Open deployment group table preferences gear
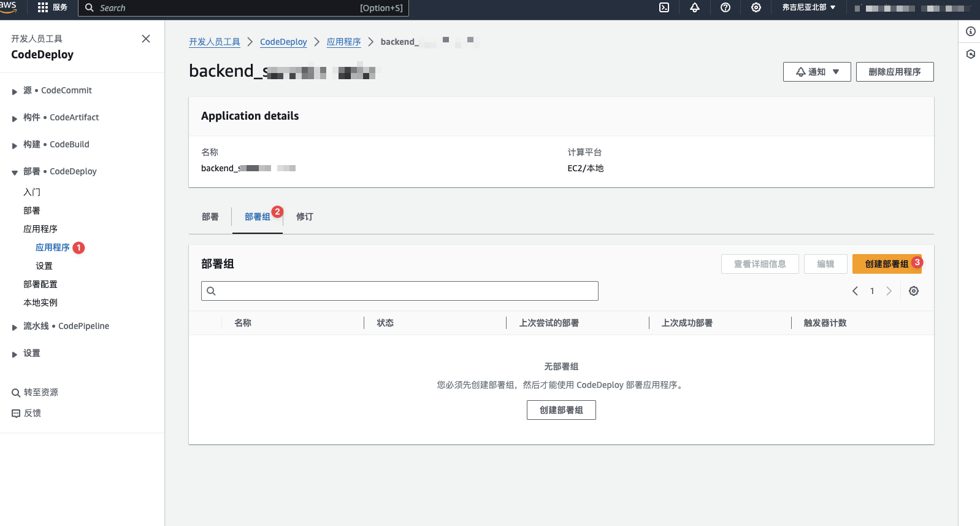This screenshot has height=526, width=980. 914,291
